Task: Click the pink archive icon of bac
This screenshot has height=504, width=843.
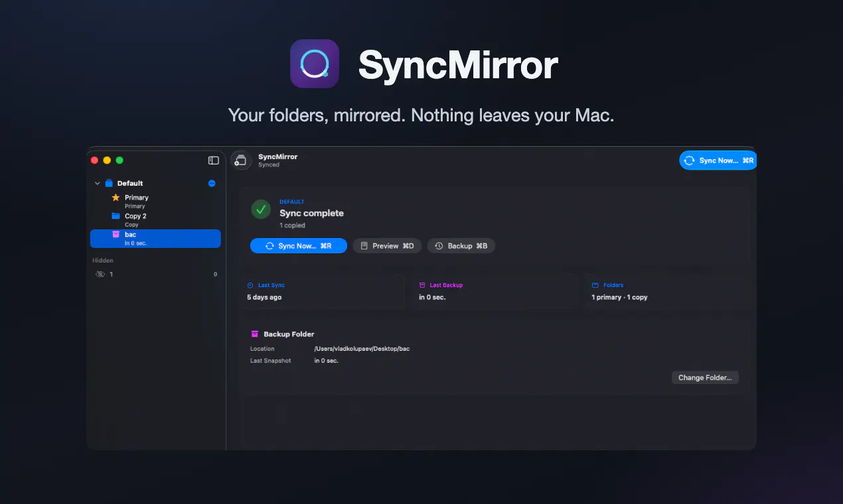Action: [115, 235]
